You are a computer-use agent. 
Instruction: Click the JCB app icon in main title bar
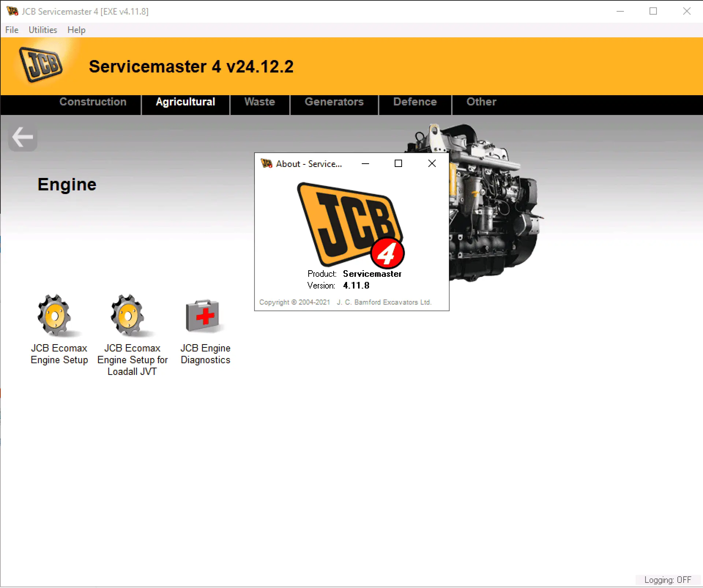point(12,11)
